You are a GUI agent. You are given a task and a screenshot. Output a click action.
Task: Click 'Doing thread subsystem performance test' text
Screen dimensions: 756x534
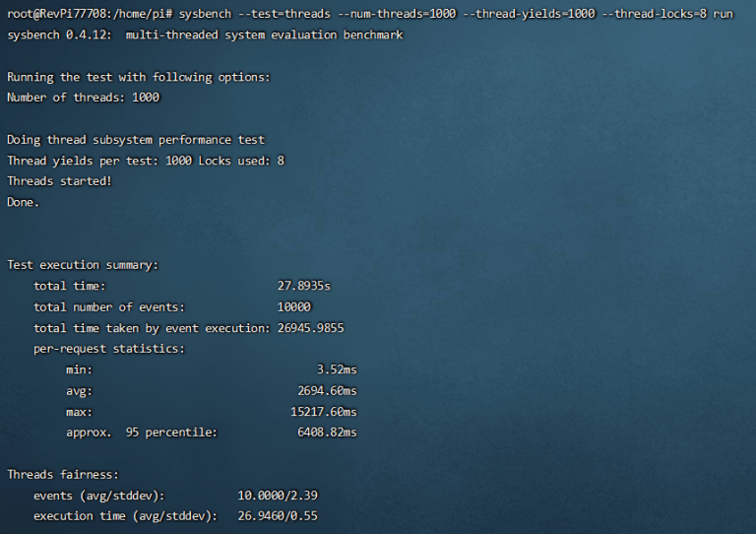point(136,140)
